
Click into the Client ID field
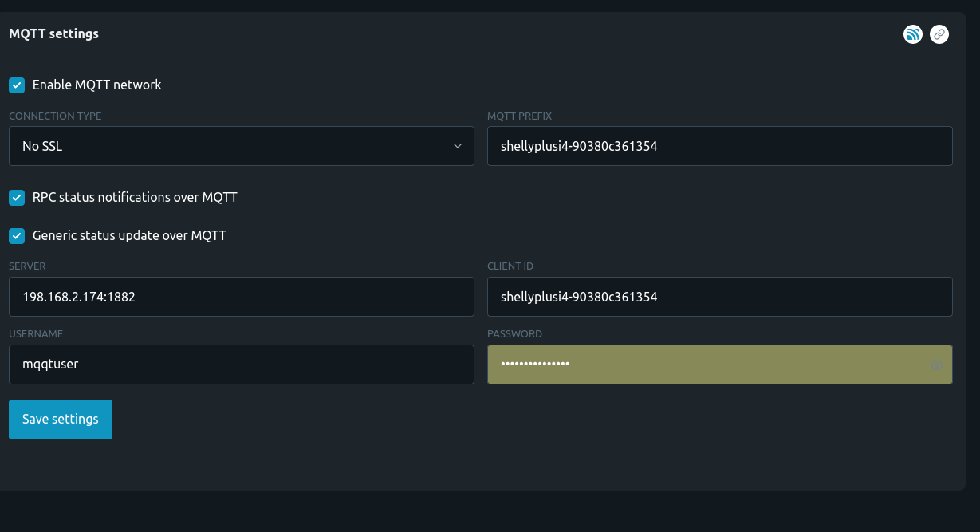pos(720,297)
